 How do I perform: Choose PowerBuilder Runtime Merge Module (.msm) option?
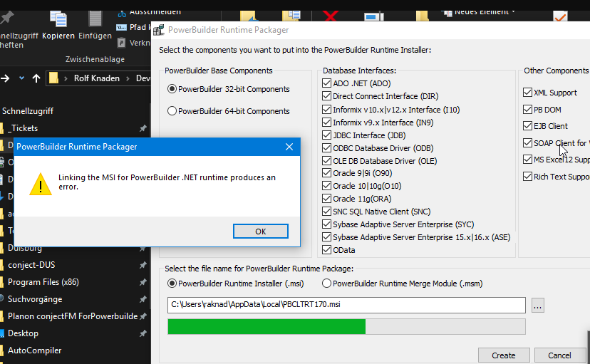pyautogui.click(x=327, y=283)
